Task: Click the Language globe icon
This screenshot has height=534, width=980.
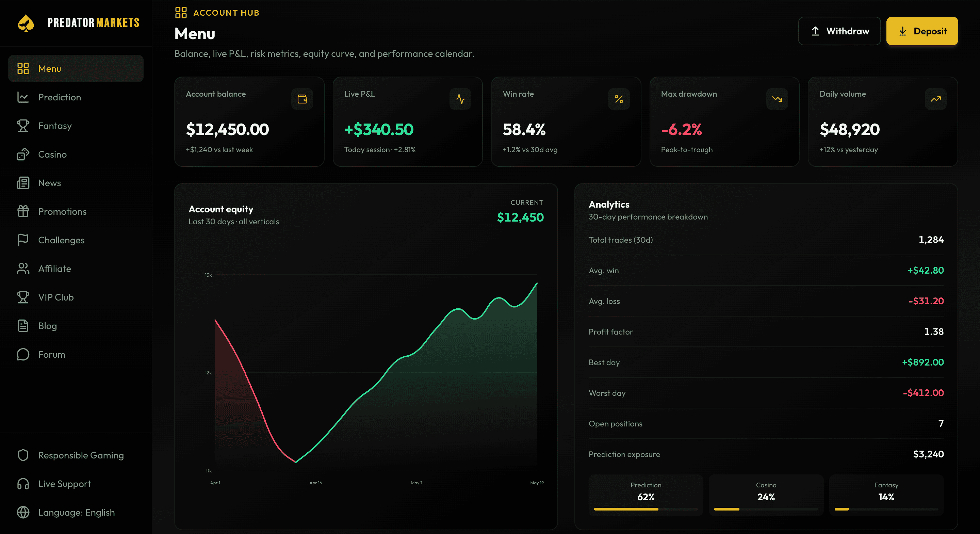Action: (x=23, y=512)
